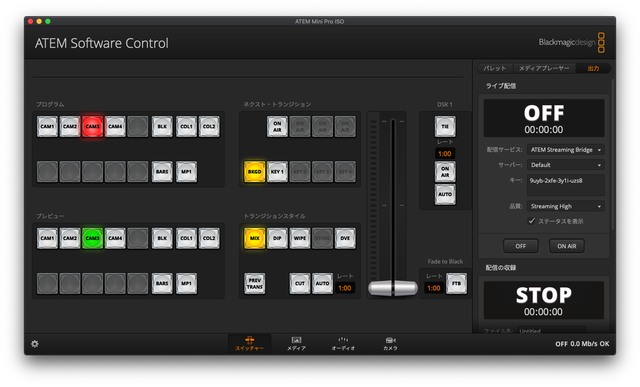Select CAM2 on the Program bus
Image resolution: width=640 pixels, height=387 pixels.
(x=70, y=127)
